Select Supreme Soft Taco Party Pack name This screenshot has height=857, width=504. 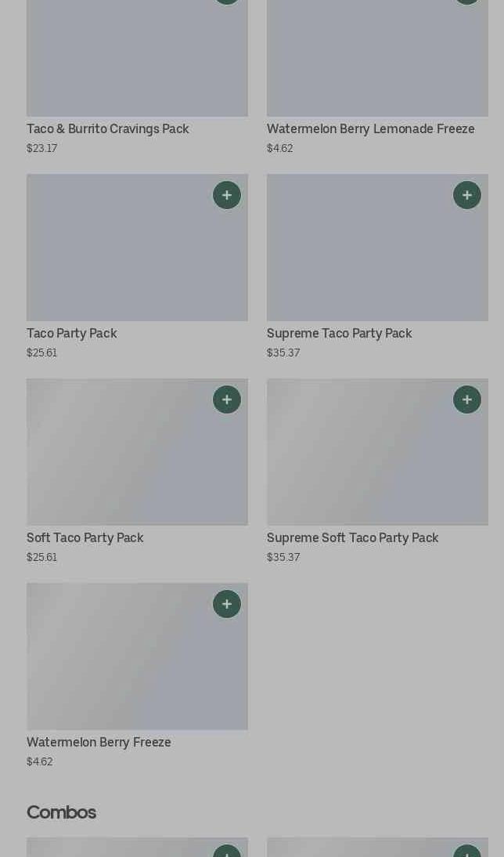pos(353,538)
